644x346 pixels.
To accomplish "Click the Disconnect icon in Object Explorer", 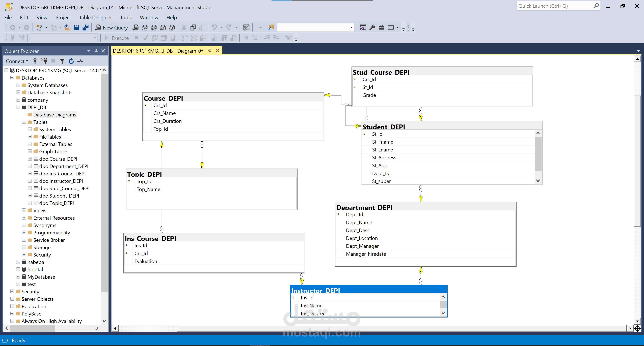I will tap(44, 61).
